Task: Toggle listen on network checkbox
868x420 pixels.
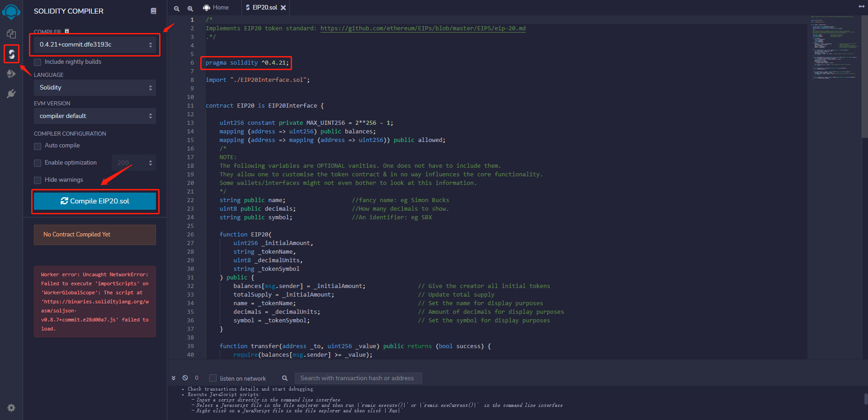Action: click(213, 378)
